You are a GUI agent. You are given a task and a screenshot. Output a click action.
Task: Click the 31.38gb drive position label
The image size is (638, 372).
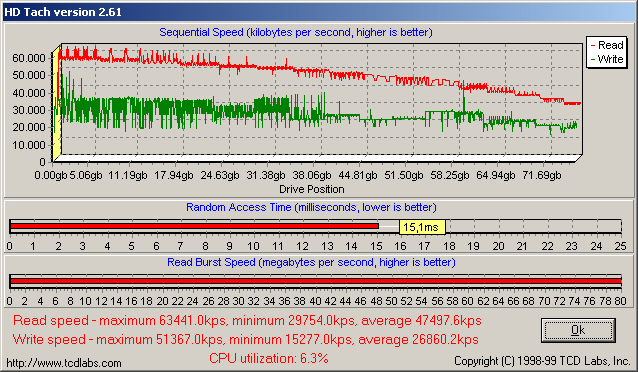(x=266, y=175)
